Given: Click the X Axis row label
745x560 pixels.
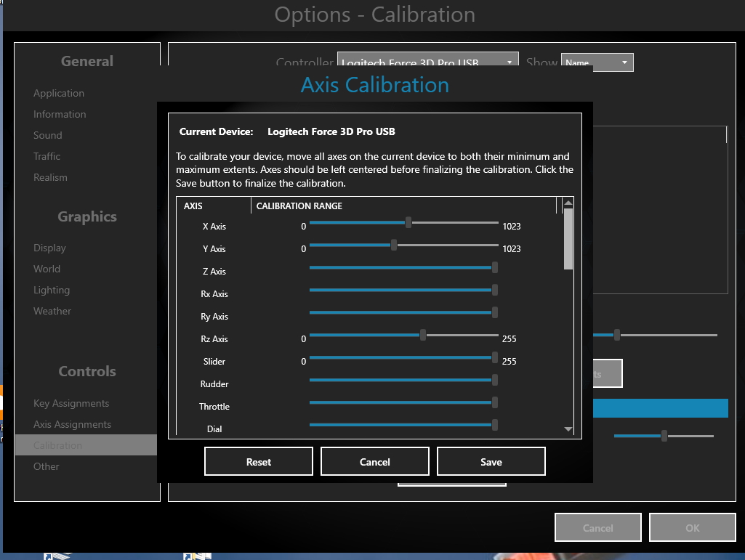Looking at the screenshot, I should coord(214,227).
